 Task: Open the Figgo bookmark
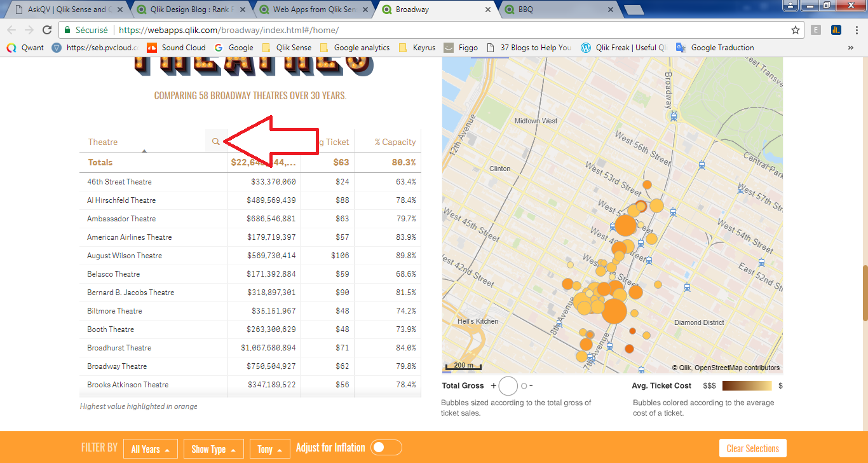point(461,48)
